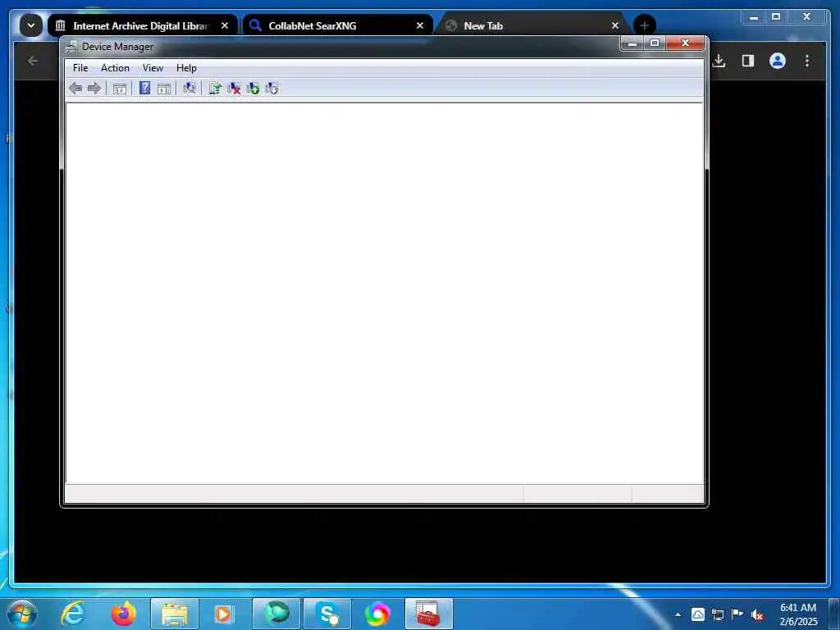Open the network tray icon
This screenshot has width=840, height=630.
click(718, 614)
